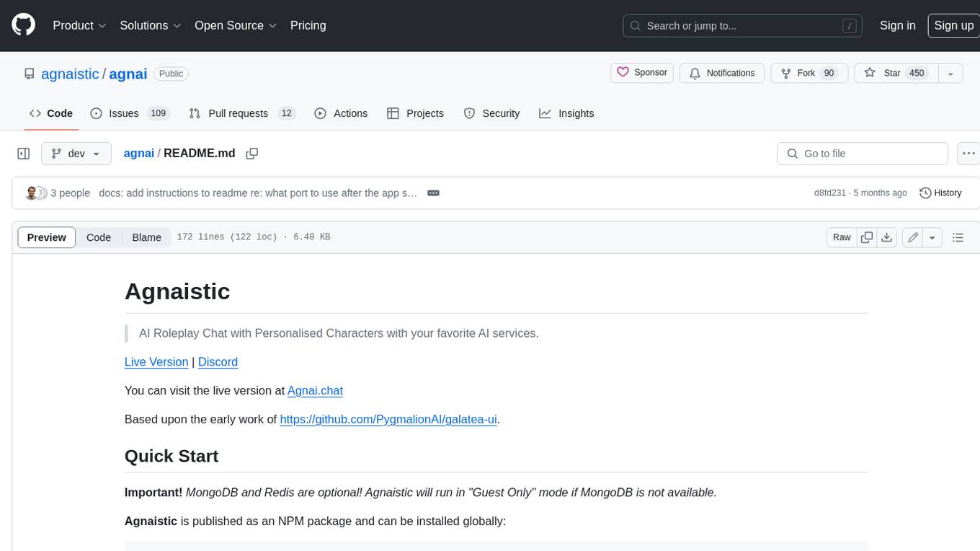The width and height of the screenshot is (980, 551).
Task: Open the Live Version link
Action: pos(156,362)
